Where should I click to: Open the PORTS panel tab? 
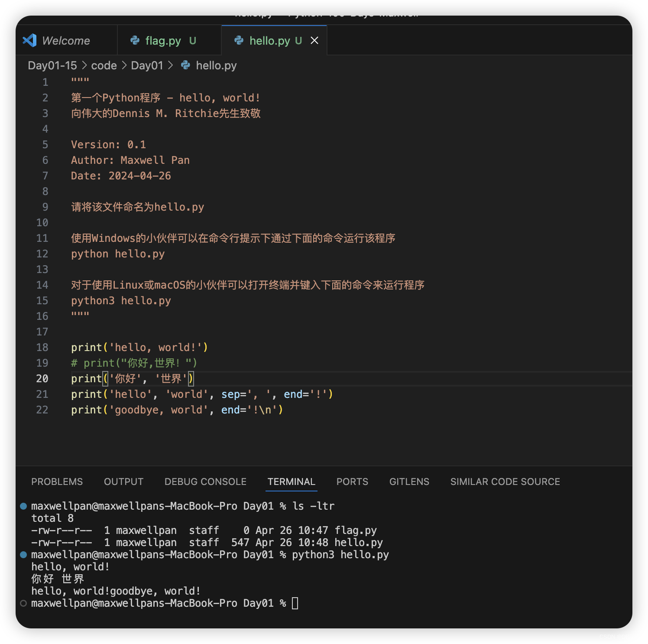click(x=352, y=481)
